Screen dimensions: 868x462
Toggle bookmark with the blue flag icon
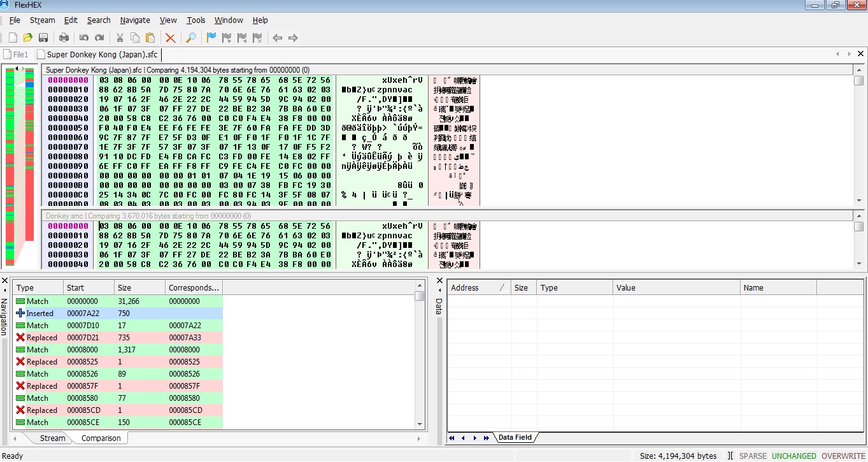pyautogui.click(x=211, y=38)
